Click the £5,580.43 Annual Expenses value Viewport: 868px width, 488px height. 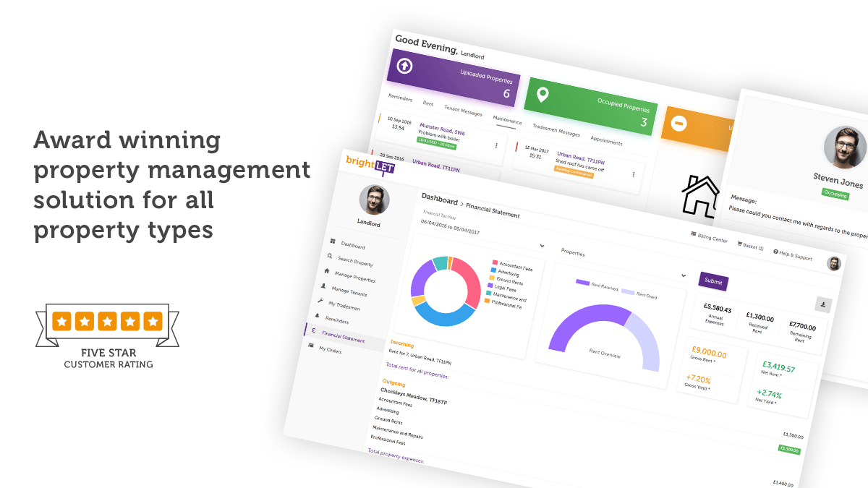coord(718,309)
